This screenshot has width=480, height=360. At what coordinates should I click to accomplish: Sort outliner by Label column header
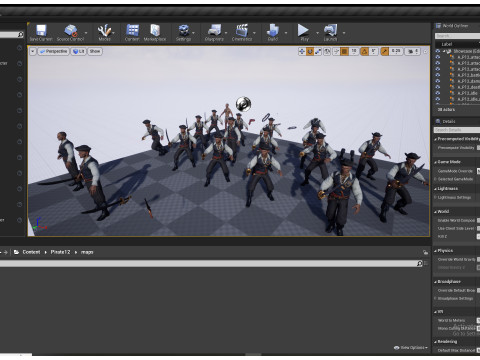point(447,44)
